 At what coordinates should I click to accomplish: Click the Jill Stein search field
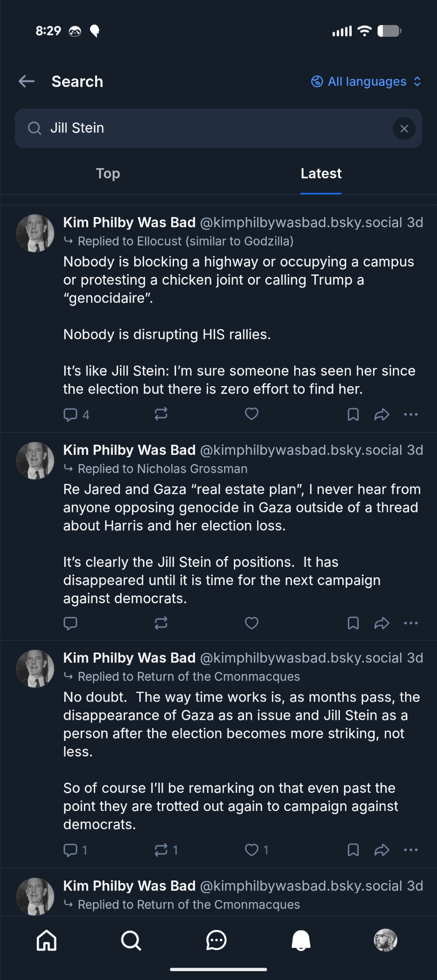coord(211,128)
